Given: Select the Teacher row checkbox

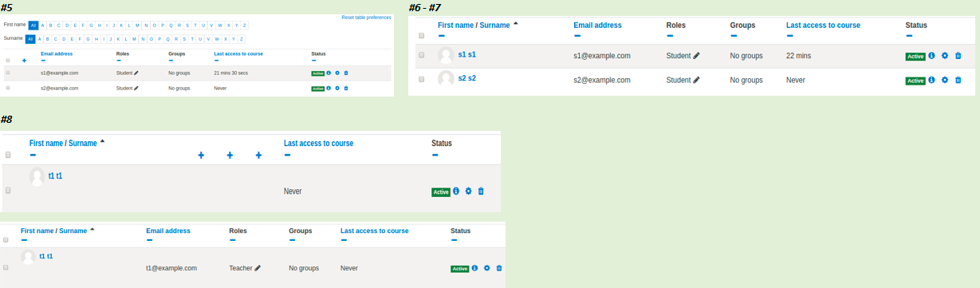Looking at the screenshot, I should [6, 268].
